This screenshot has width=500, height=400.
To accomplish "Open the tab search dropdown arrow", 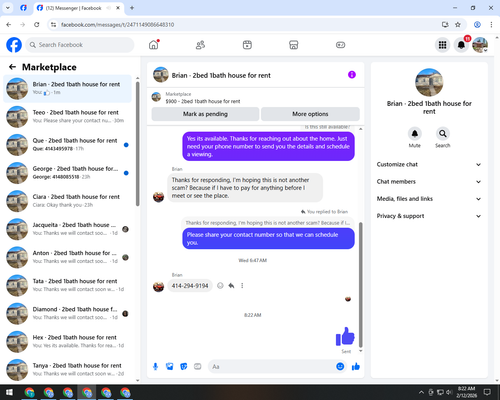I will click(8, 8).
